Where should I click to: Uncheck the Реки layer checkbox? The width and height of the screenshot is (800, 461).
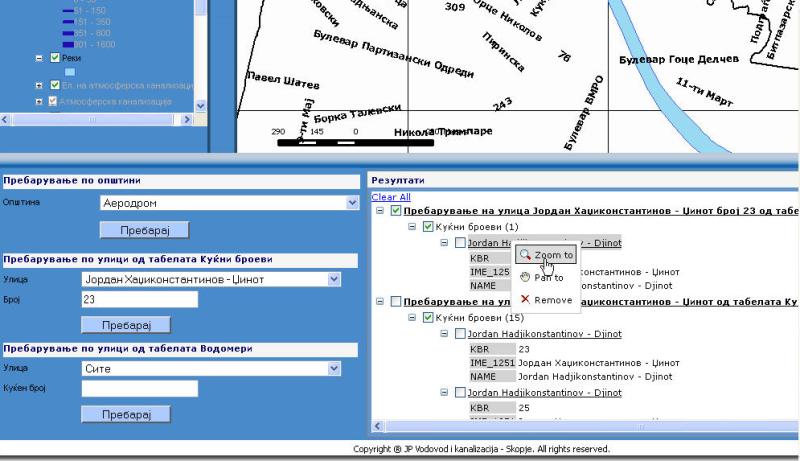(55, 58)
